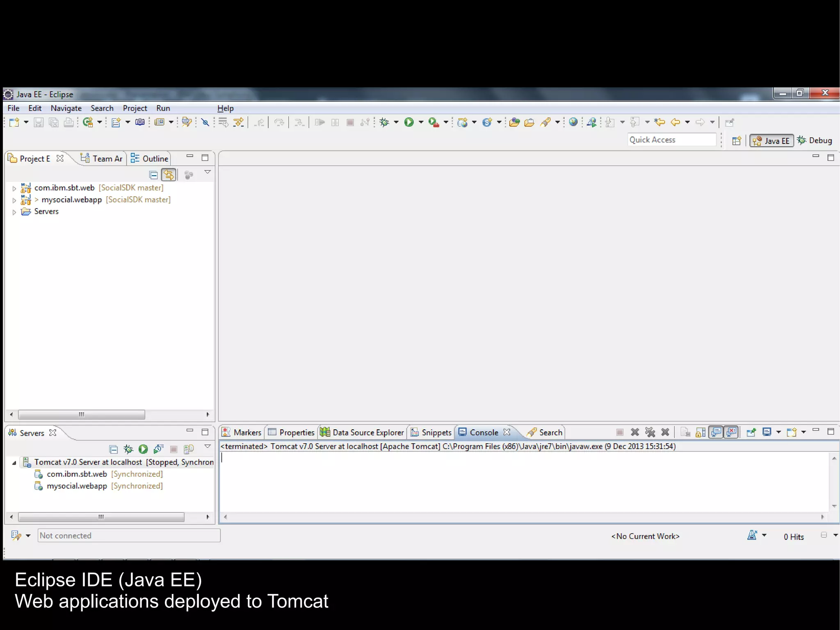Collapse All in Project Explorer

click(153, 175)
